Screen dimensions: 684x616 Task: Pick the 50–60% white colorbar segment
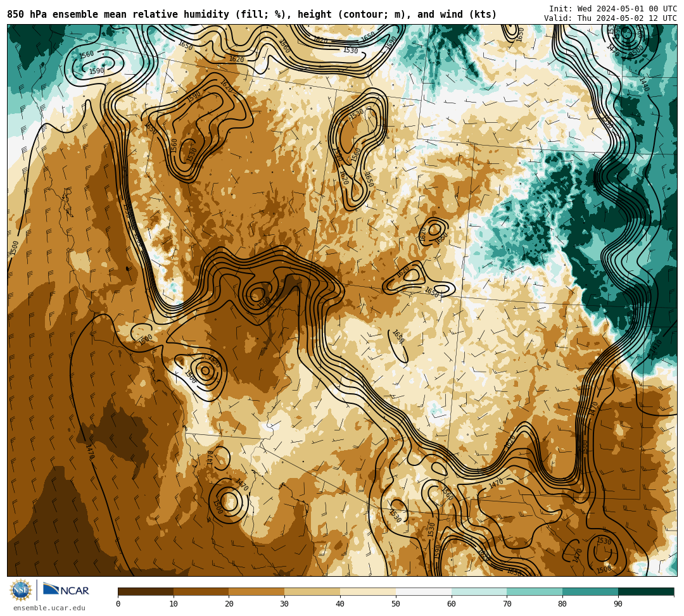424,591
